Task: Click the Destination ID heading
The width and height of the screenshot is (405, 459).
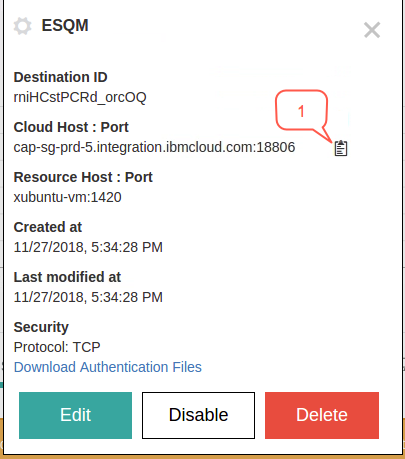Action: pyautogui.click(x=60, y=77)
